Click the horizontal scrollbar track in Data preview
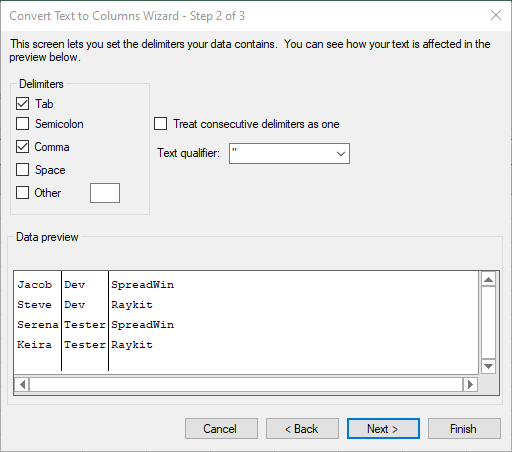This screenshot has width=512, height=452. [246, 385]
